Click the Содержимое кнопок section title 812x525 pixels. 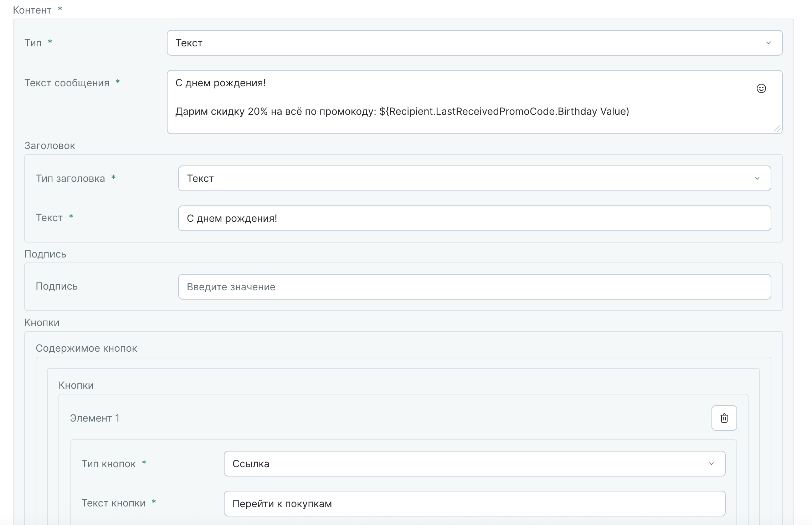(86, 348)
